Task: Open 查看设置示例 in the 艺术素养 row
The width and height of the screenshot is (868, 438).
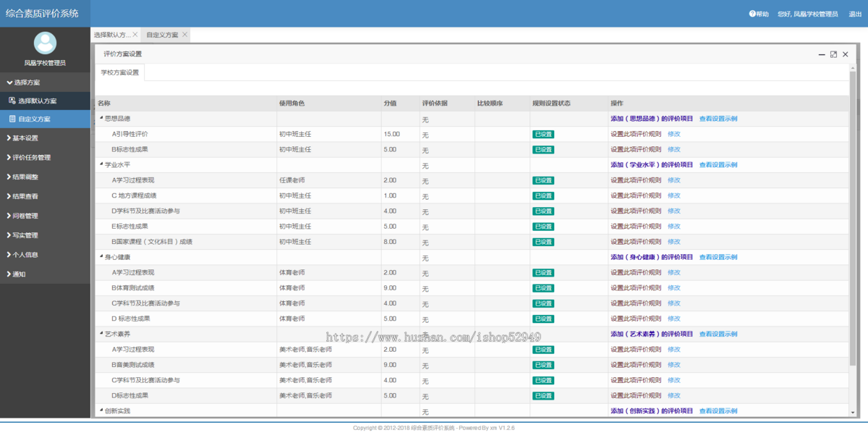Action: 718,334
